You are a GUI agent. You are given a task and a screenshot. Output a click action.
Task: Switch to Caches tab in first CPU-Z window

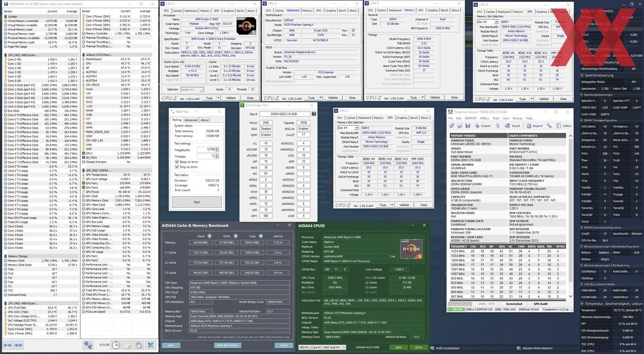point(177,10)
